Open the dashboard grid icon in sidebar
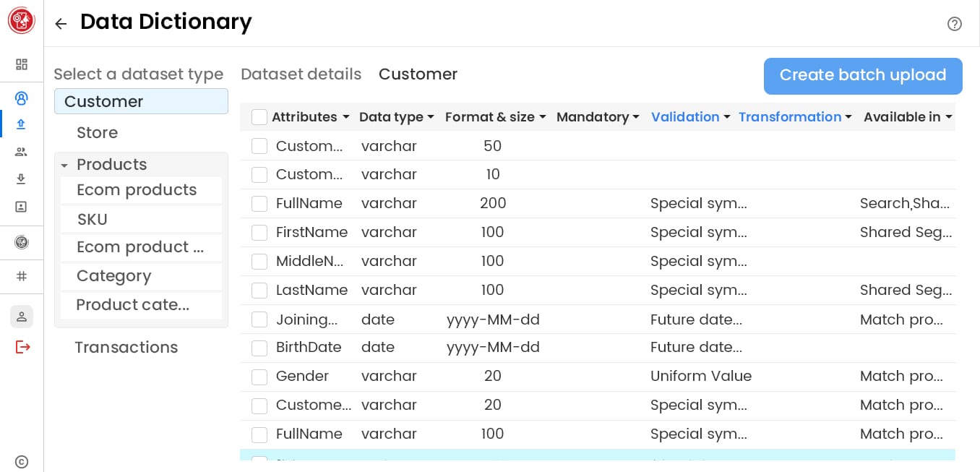Screen dimensions: 980x472 tap(22, 64)
